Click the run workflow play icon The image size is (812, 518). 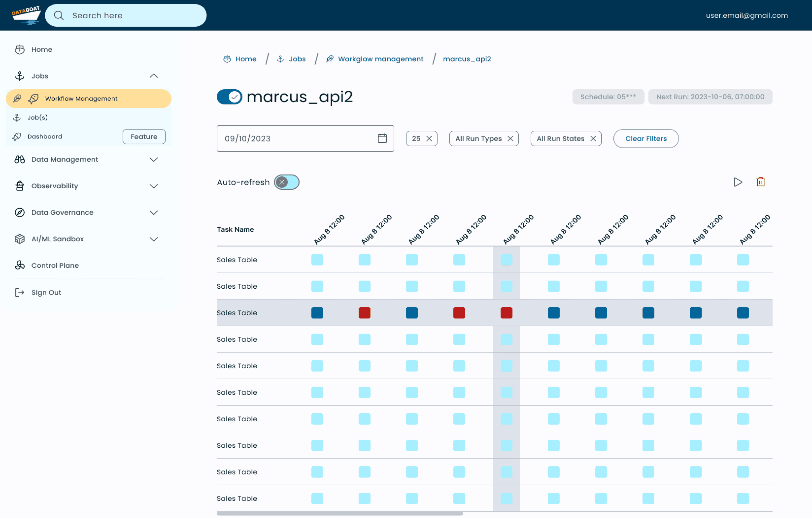click(738, 182)
